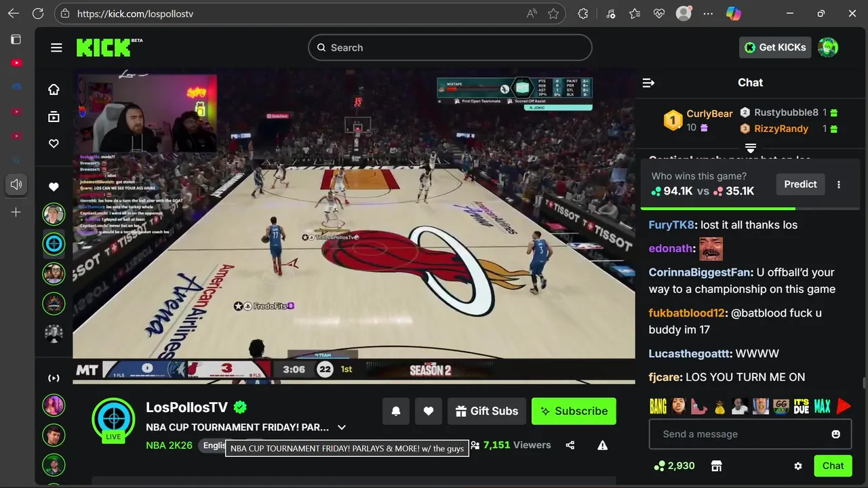Insert the MAX emote
The image size is (868, 488).
tap(823, 406)
